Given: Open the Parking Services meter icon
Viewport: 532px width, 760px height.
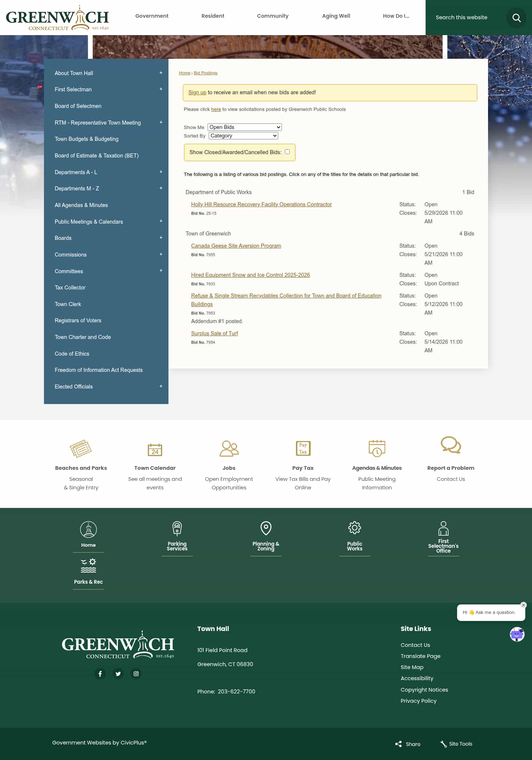Looking at the screenshot, I should pos(177,529).
